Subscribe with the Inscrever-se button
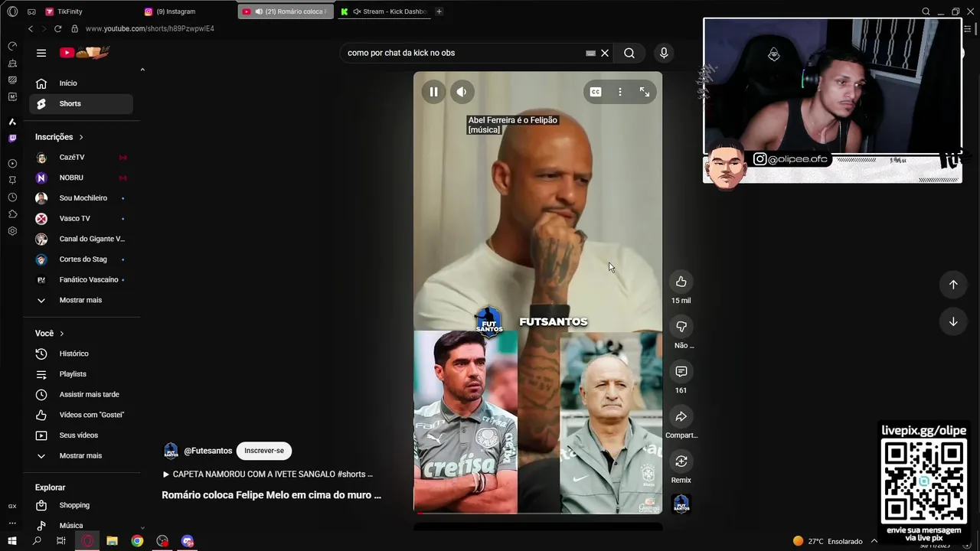Image resolution: width=980 pixels, height=551 pixels. 264,451
